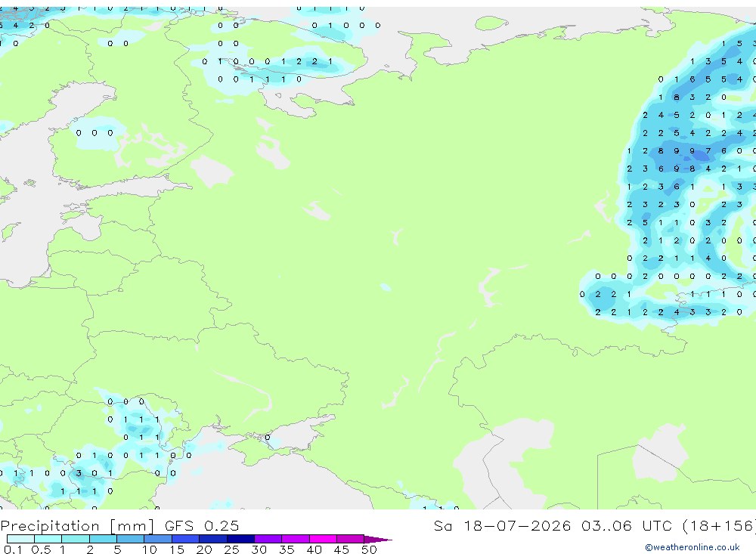Image resolution: width=756 pixels, height=554 pixels.
Task: Click the 25–30 mm navy legend swatch
Action: (240, 539)
